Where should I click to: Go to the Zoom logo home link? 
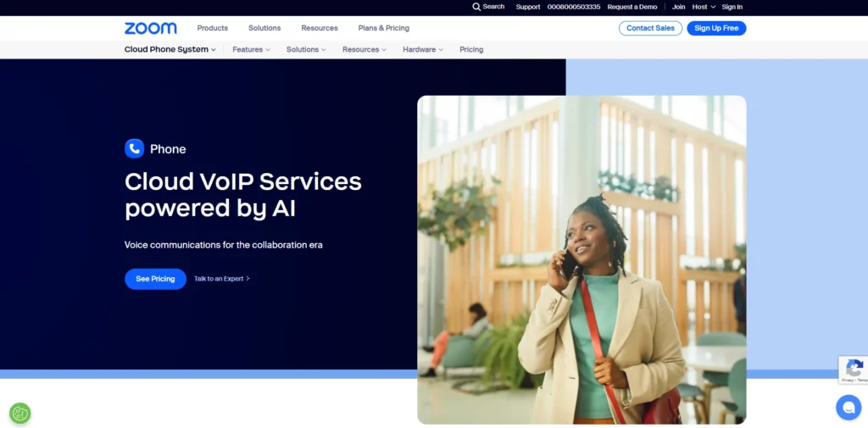151,28
